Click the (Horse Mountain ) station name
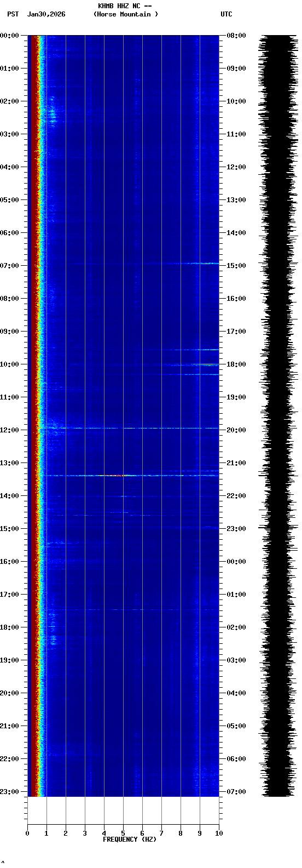 pos(126,14)
